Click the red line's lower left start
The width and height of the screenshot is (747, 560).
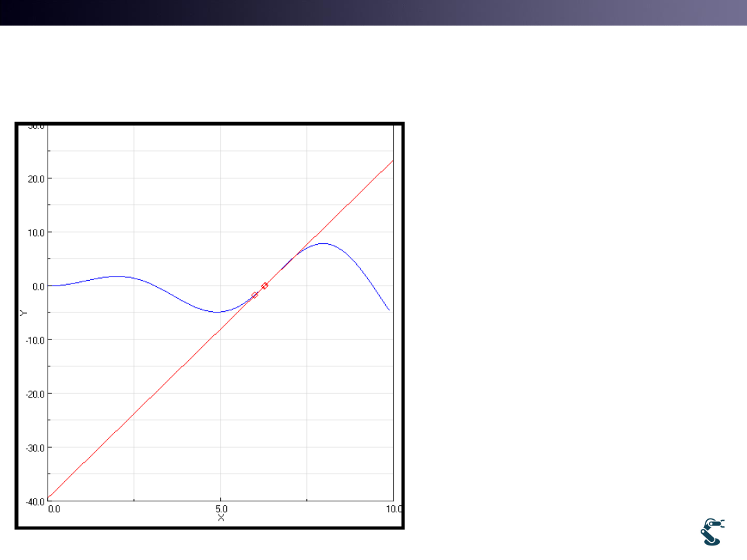pos(50,498)
